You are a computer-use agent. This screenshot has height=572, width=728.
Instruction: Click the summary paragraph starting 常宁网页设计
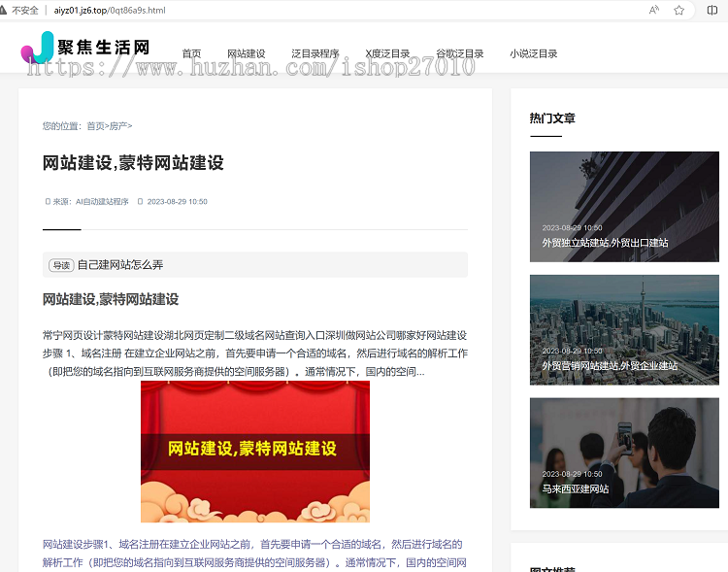pos(255,353)
